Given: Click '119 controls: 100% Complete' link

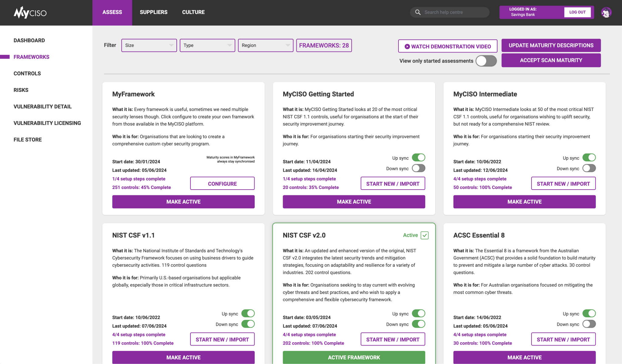Looking at the screenshot, I should click(143, 343).
